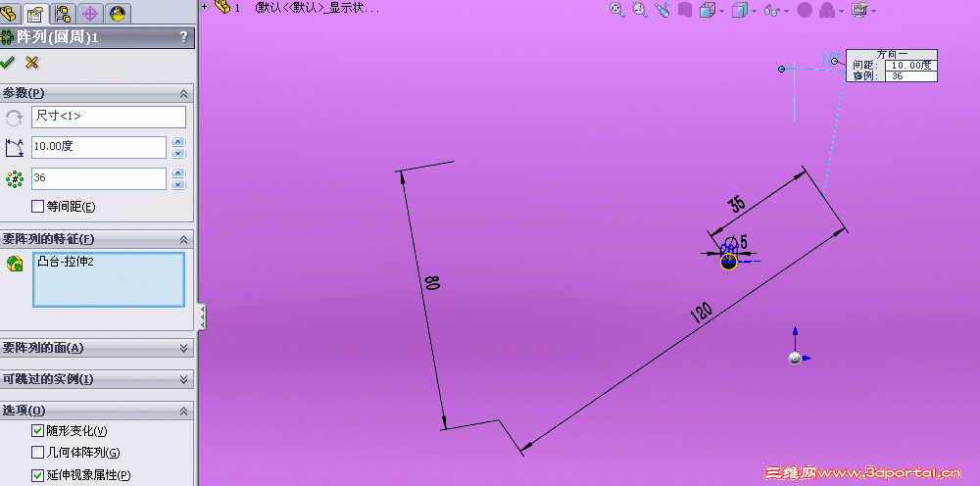Click Display Style cube icon
This screenshot has height=486, width=980.
(x=739, y=10)
